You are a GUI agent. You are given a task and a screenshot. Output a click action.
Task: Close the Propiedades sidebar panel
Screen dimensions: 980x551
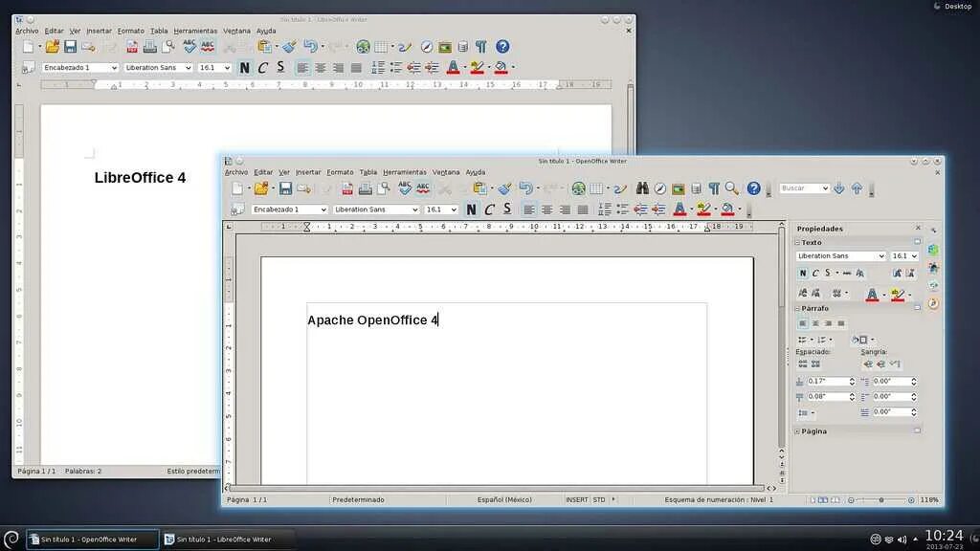click(x=918, y=228)
